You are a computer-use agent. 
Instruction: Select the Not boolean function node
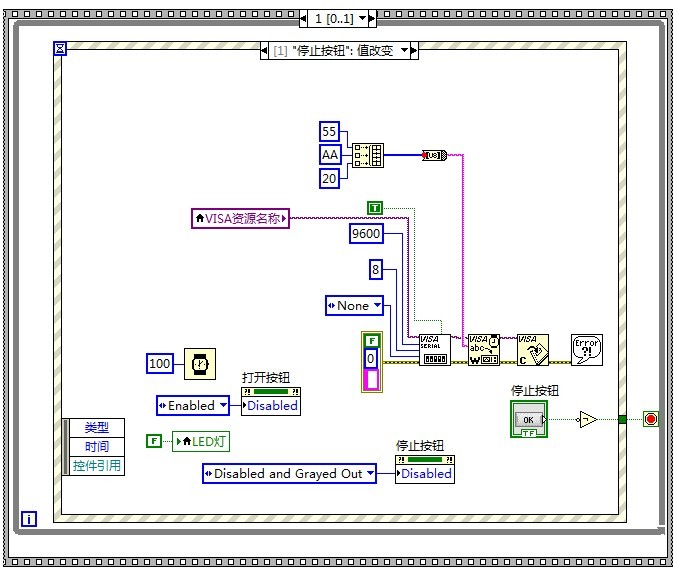point(588,420)
